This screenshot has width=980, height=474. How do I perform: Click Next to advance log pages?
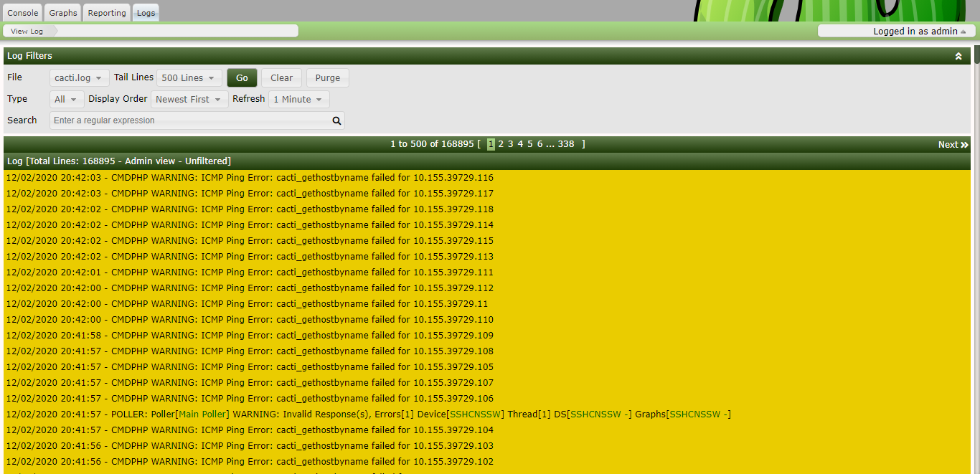point(953,145)
